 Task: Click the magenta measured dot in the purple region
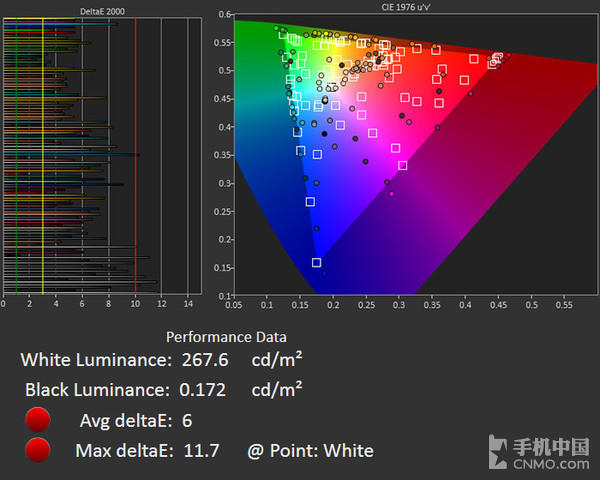point(391,194)
